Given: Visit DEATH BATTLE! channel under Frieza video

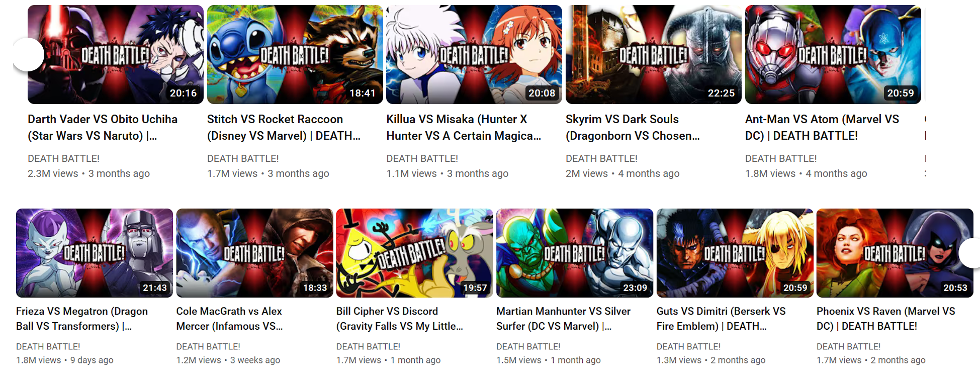Looking at the screenshot, I should [48, 346].
